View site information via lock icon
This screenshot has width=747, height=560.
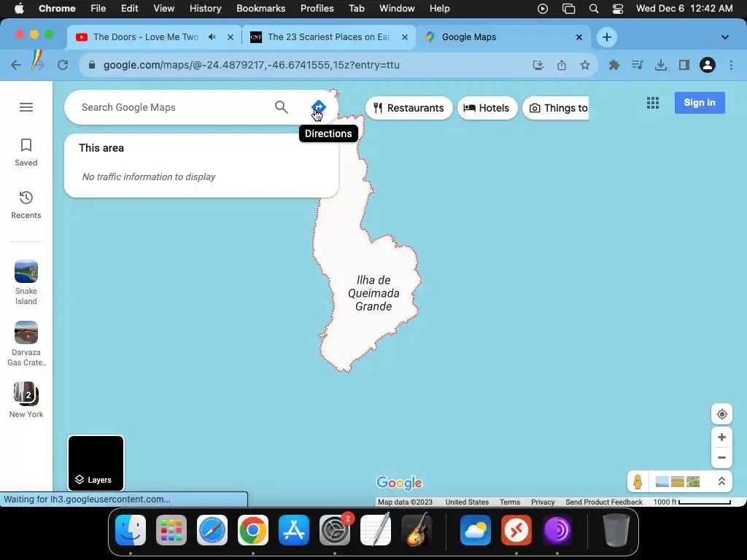coord(92,65)
